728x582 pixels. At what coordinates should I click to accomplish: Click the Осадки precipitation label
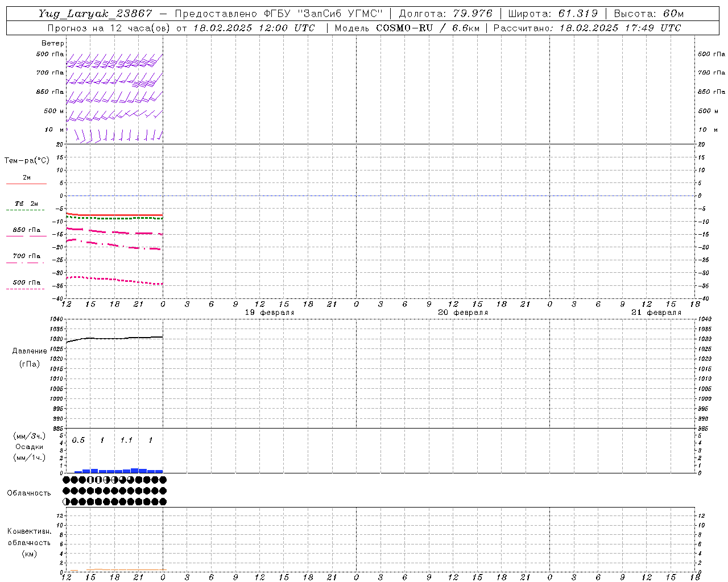click(30, 447)
